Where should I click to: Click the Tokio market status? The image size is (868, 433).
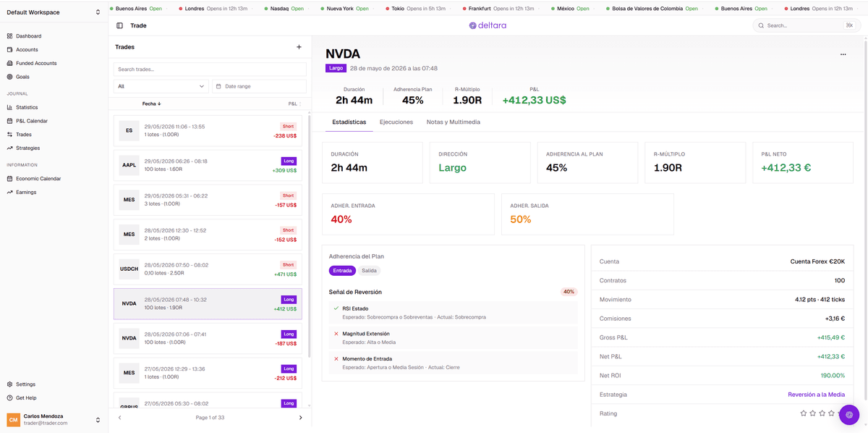416,9
